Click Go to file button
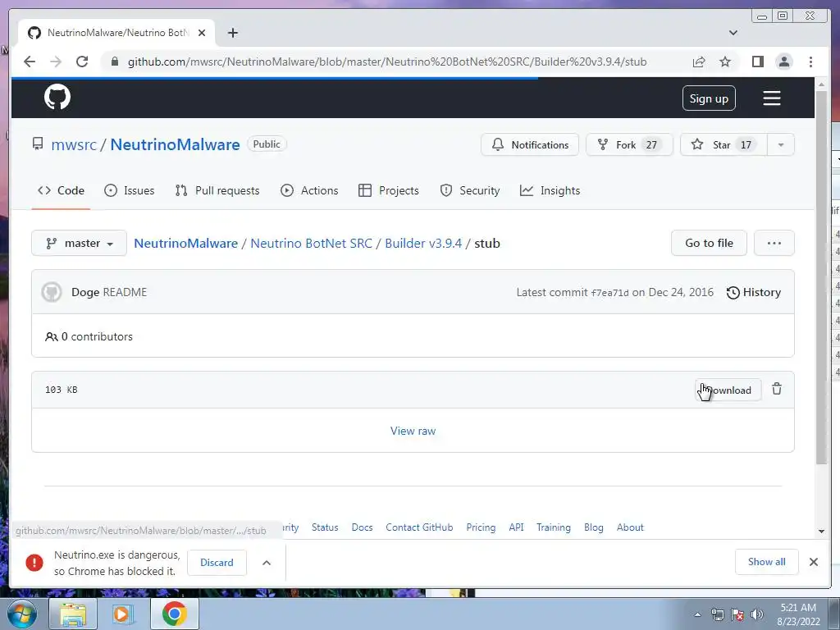 (709, 243)
